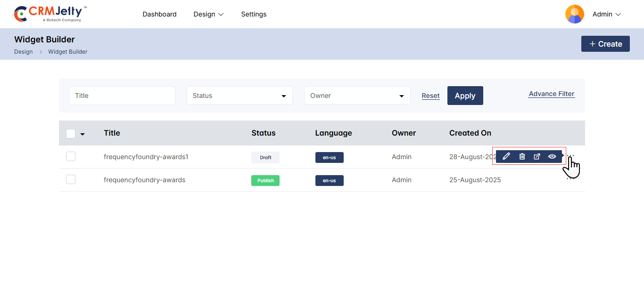
Task: Click the Admin user avatar
Action: click(x=574, y=14)
